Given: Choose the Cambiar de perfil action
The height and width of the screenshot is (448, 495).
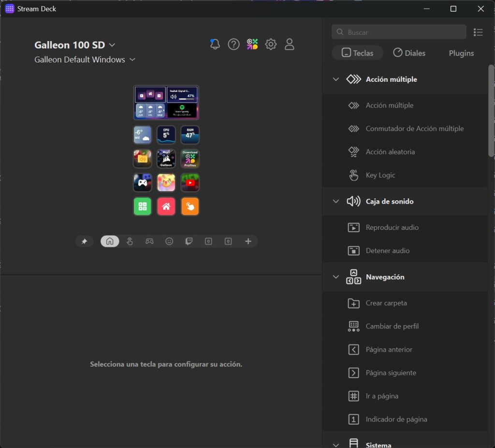Looking at the screenshot, I should click(392, 326).
